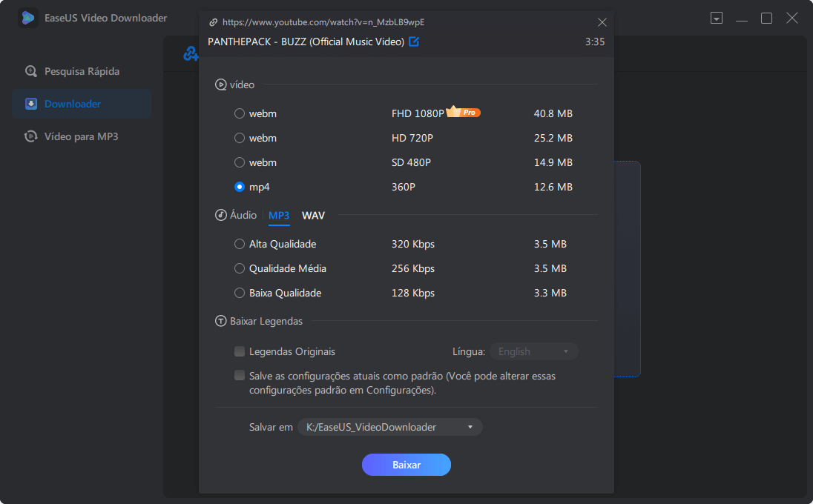Screen dimensions: 813x504
Task: Select mp4 360P video option
Action: pos(240,187)
